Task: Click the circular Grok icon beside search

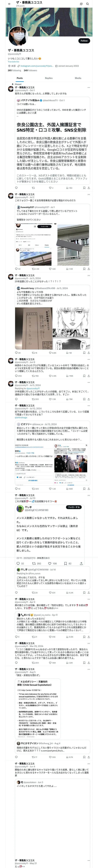Action: point(81,4)
